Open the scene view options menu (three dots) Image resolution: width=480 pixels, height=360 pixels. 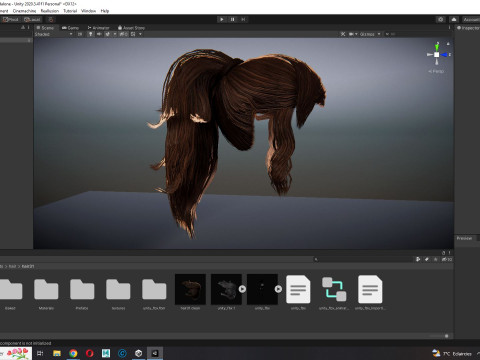449,28
